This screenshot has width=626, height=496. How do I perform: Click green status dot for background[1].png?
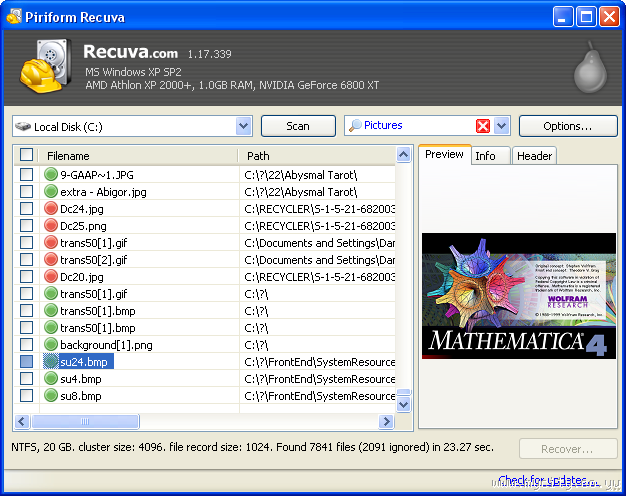(x=51, y=344)
